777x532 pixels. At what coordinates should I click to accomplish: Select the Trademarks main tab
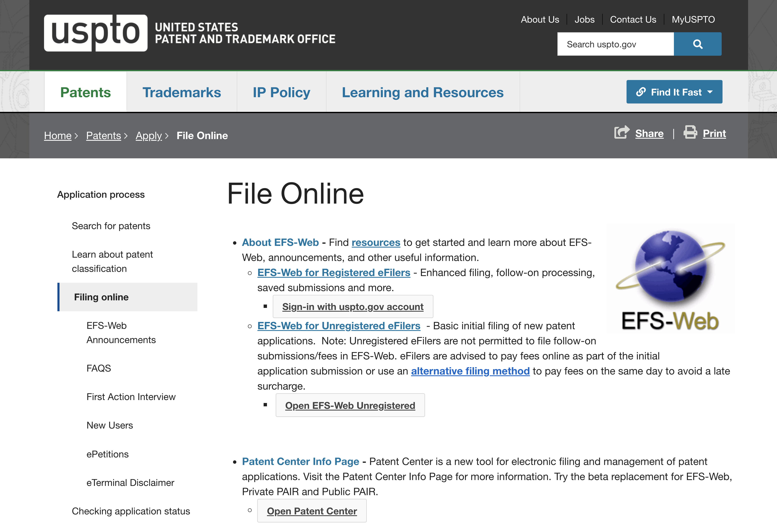click(181, 92)
